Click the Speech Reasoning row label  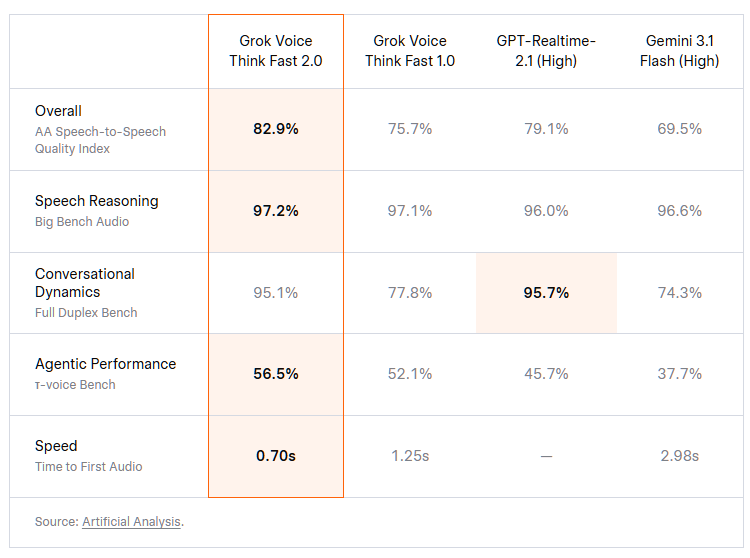(x=97, y=201)
